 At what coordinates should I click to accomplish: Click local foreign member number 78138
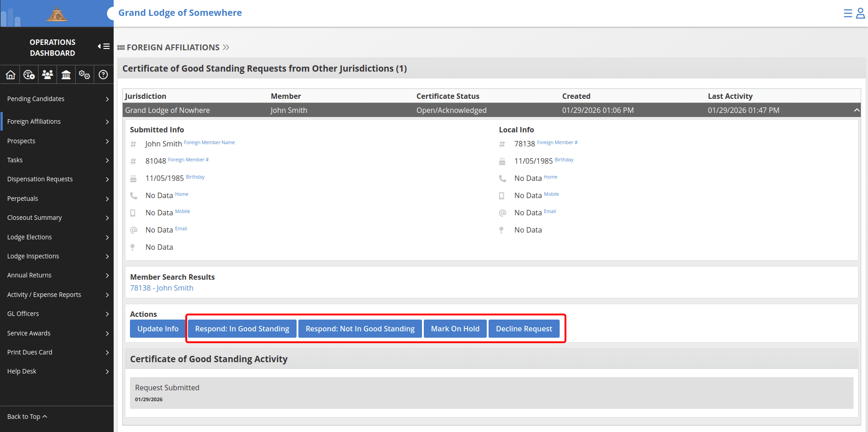click(x=525, y=144)
